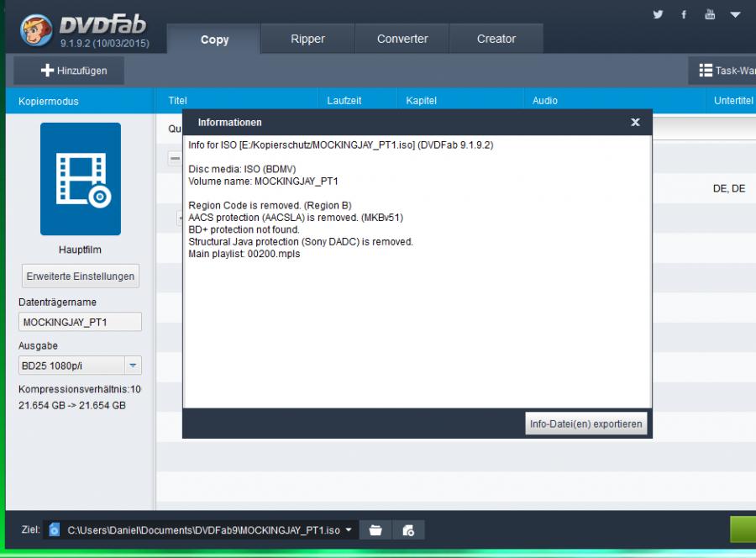This screenshot has height=558, width=756.
Task: Switch to the Creator tab
Action: 496,39
